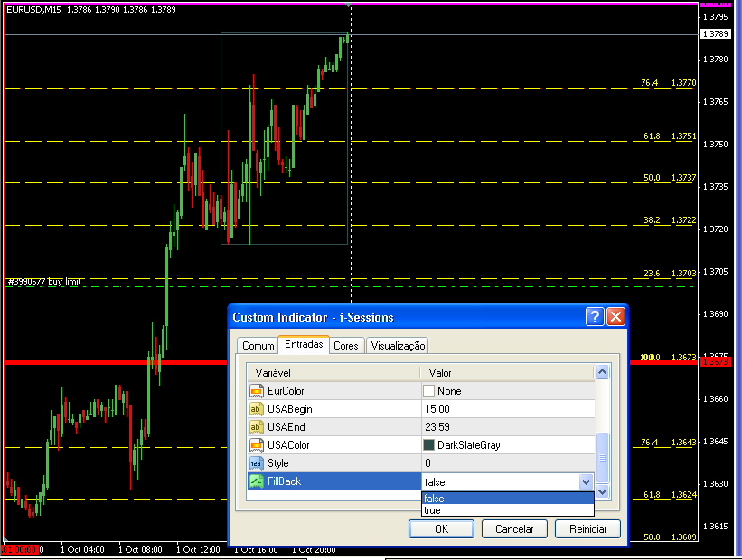Collapse the FillBack value combo arrow
The width and height of the screenshot is (742, 560).
pyautogui.click(x=586, y=482)
